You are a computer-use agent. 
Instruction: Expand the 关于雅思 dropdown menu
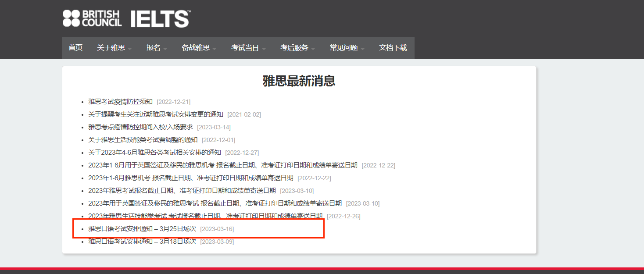[114, 48]
